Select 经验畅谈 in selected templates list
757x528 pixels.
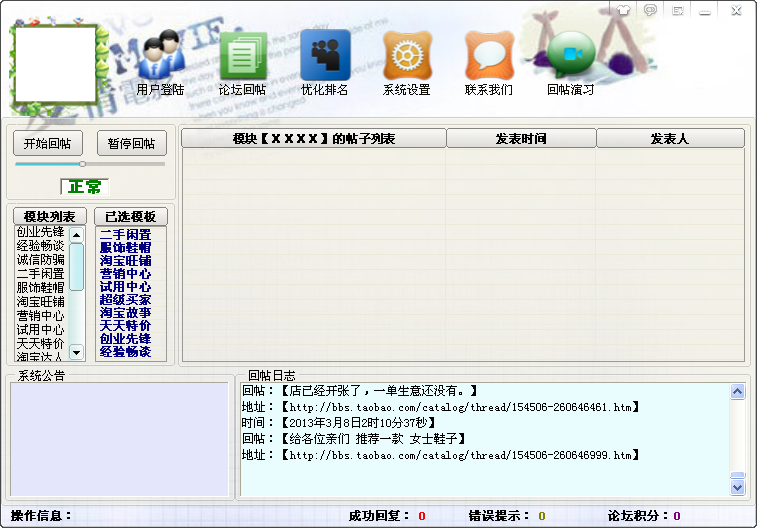pyautogui.click(x=126, y=352)
